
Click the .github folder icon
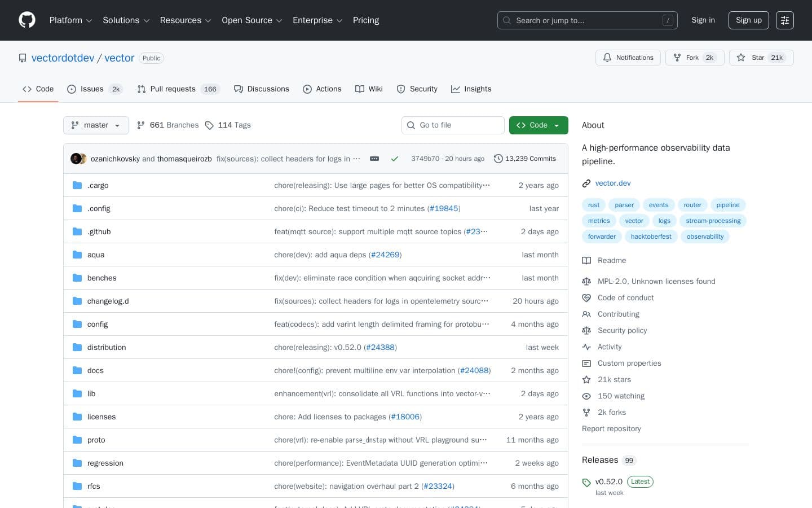(77, 231)
